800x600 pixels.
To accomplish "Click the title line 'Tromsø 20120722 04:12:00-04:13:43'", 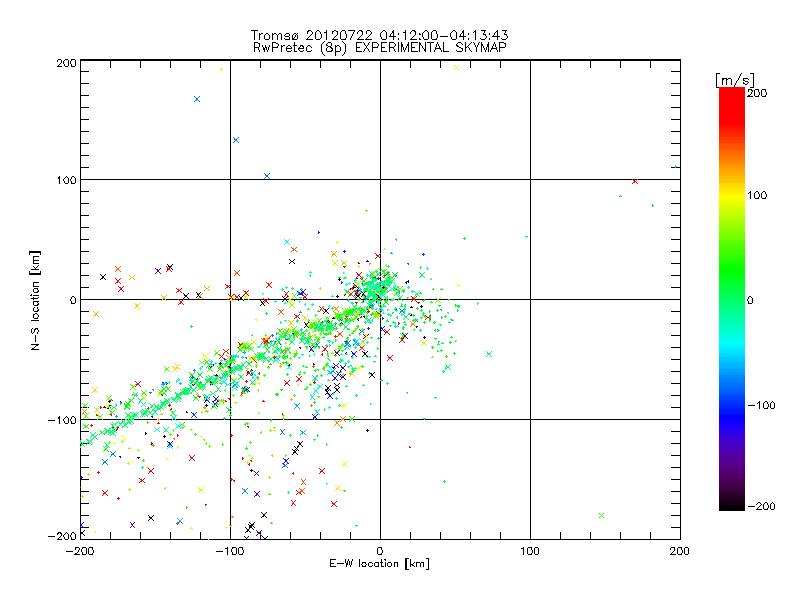I will pyautogui.click(x=379, y=35).
